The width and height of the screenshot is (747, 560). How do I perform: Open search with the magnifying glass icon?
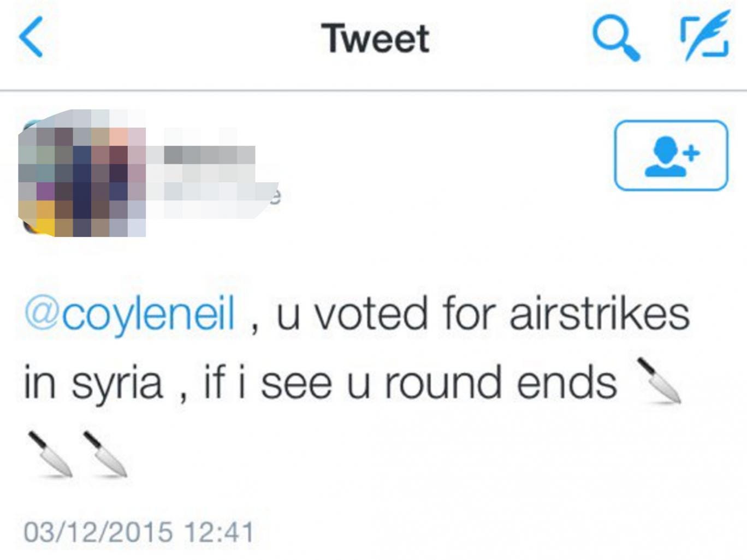616,38
